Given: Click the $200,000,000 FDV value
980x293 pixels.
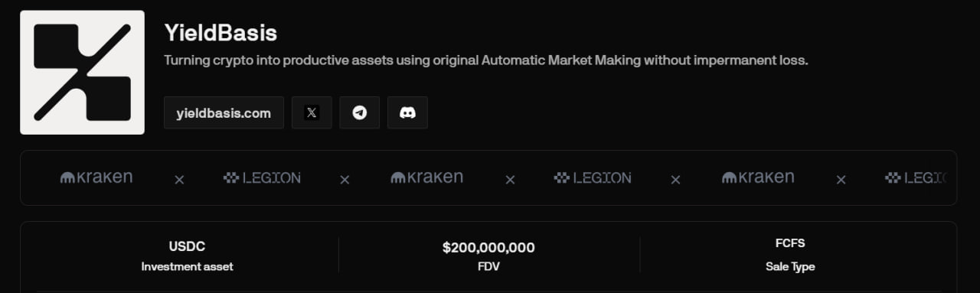Looking at the screenshot, I should tap(488, 247).
